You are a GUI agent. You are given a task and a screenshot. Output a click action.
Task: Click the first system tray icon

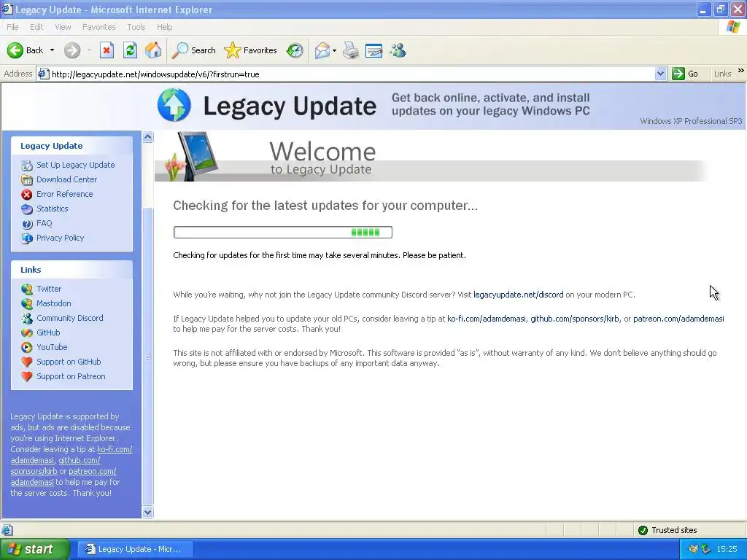point(694,549)
